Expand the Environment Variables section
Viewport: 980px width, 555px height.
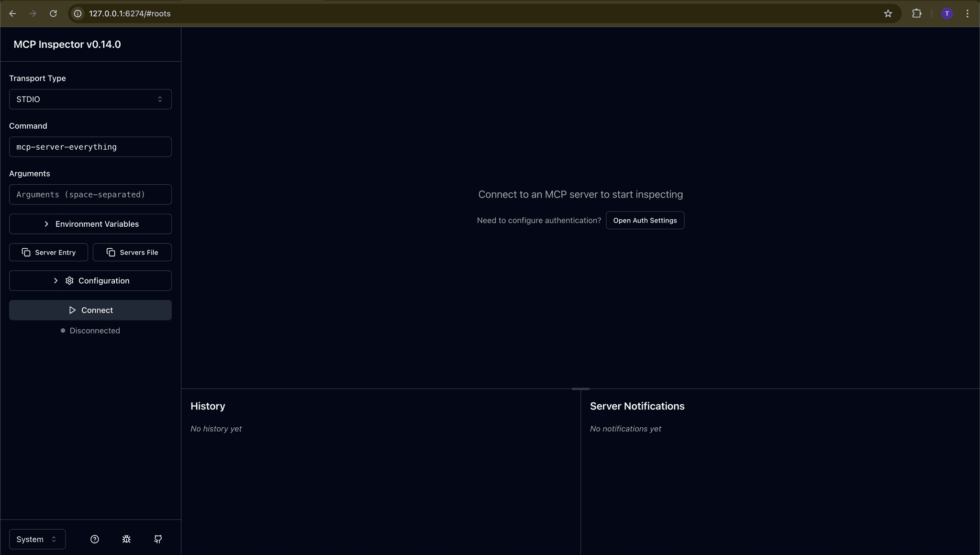click(x=90, y=223)
